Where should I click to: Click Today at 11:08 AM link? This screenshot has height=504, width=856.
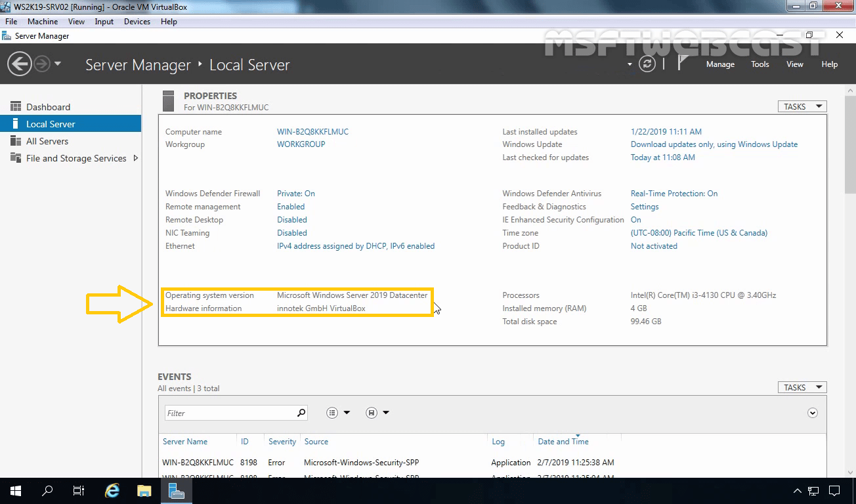click(663, 157)
